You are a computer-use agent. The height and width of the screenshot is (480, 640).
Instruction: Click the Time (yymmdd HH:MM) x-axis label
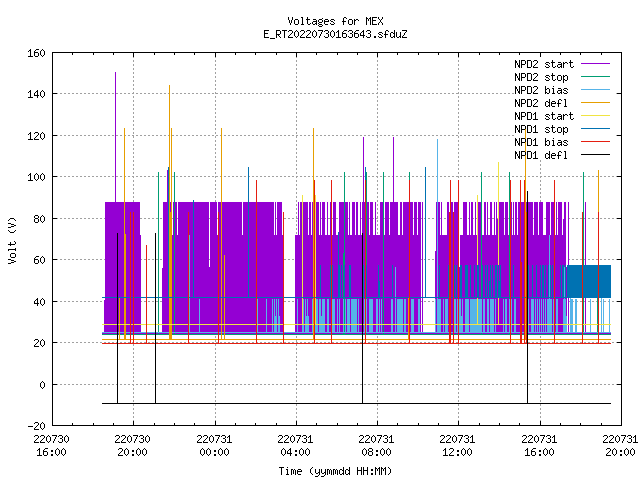click(x=335, y=471)
